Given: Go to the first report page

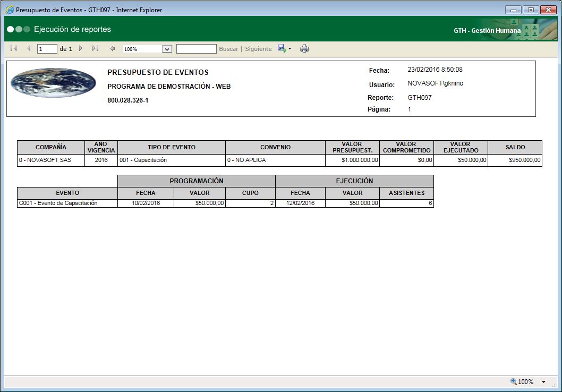Looking at the screenshot, I should coord(14,48).
